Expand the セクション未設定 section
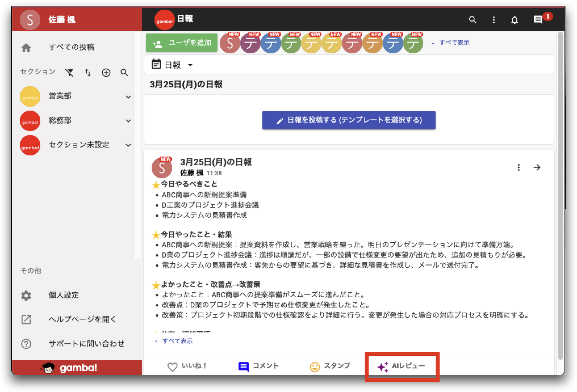577x392 pixels. pos(128,145)
